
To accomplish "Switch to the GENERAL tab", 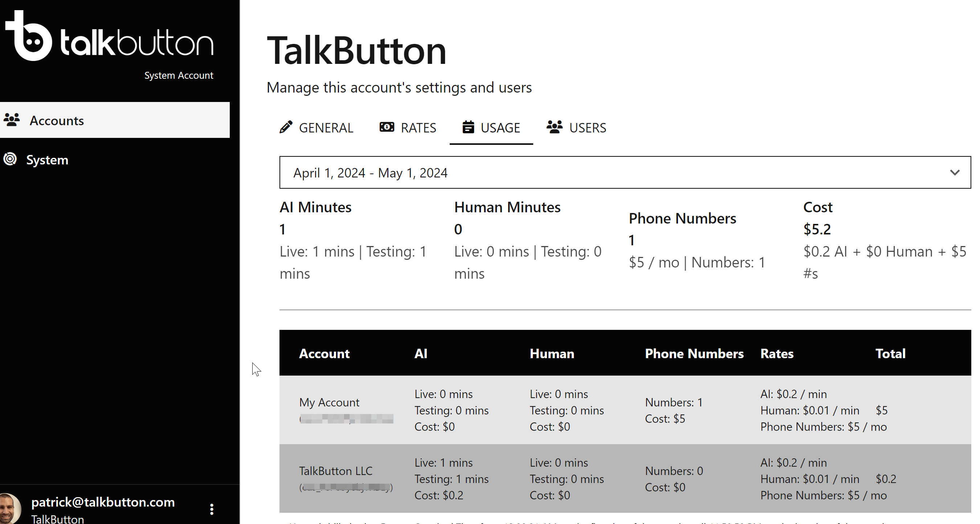I will (x=326, y=128).
